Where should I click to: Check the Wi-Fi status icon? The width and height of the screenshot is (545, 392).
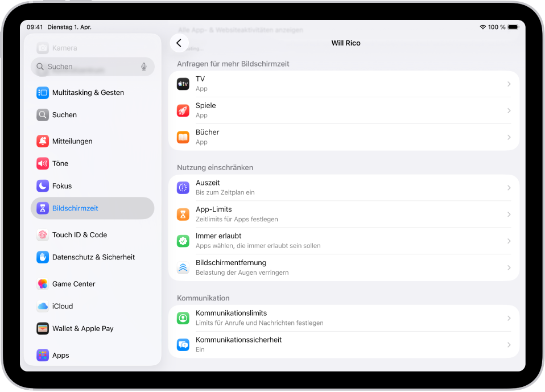[x=482, y=27]
